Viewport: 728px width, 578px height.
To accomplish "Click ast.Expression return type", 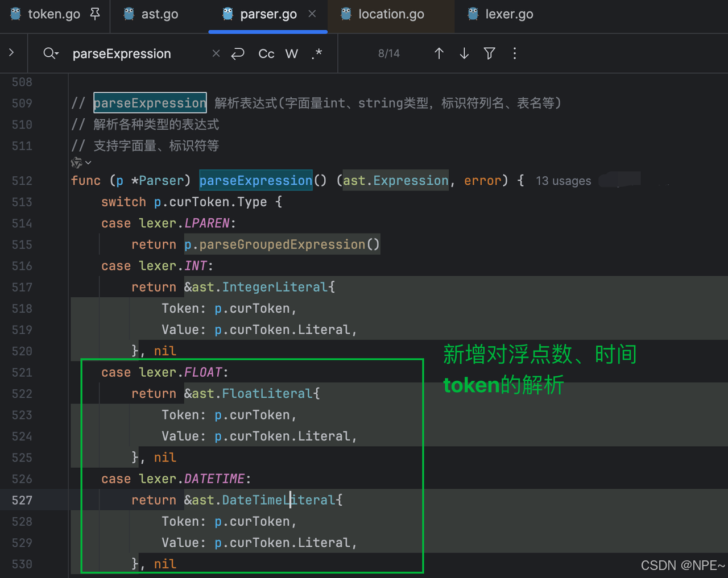I will point(396,181).
